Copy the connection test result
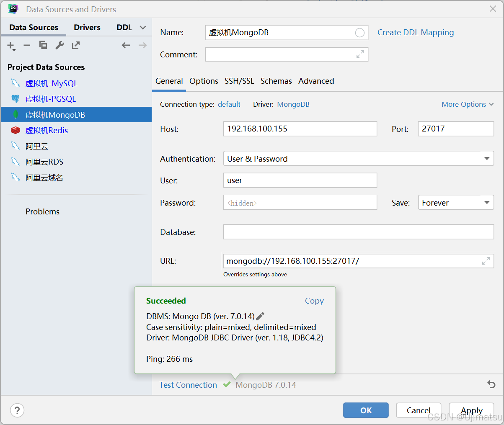 coord(314,301)
